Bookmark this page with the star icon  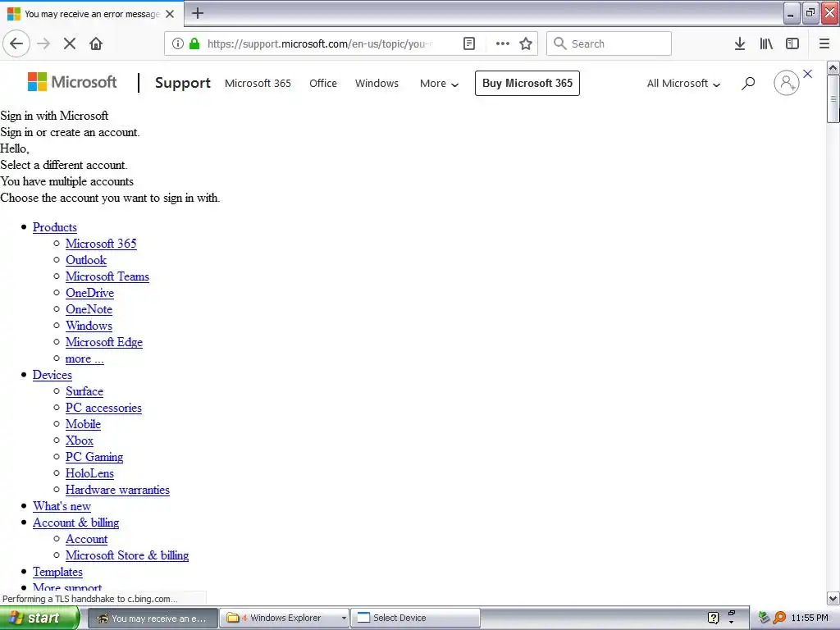coord(526,44)
